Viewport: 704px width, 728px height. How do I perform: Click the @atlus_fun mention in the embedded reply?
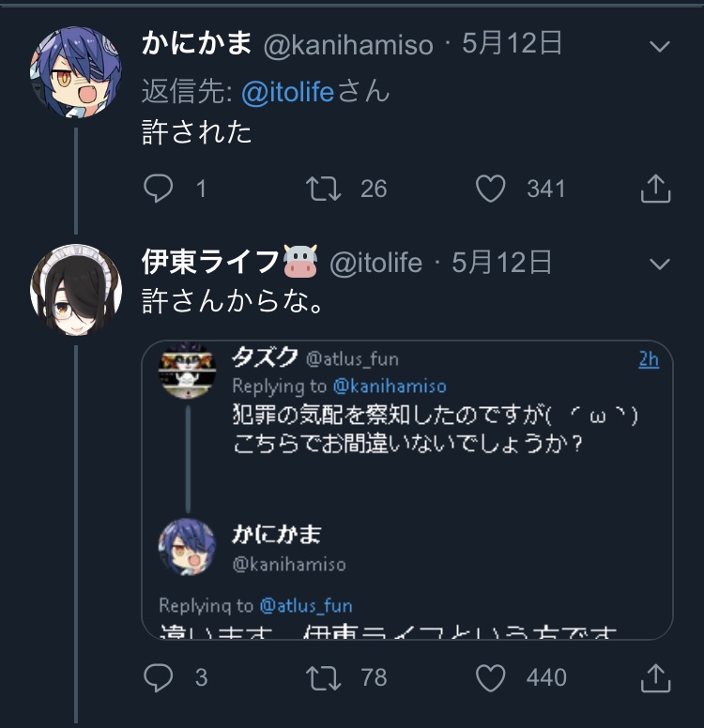pos(306,605)
